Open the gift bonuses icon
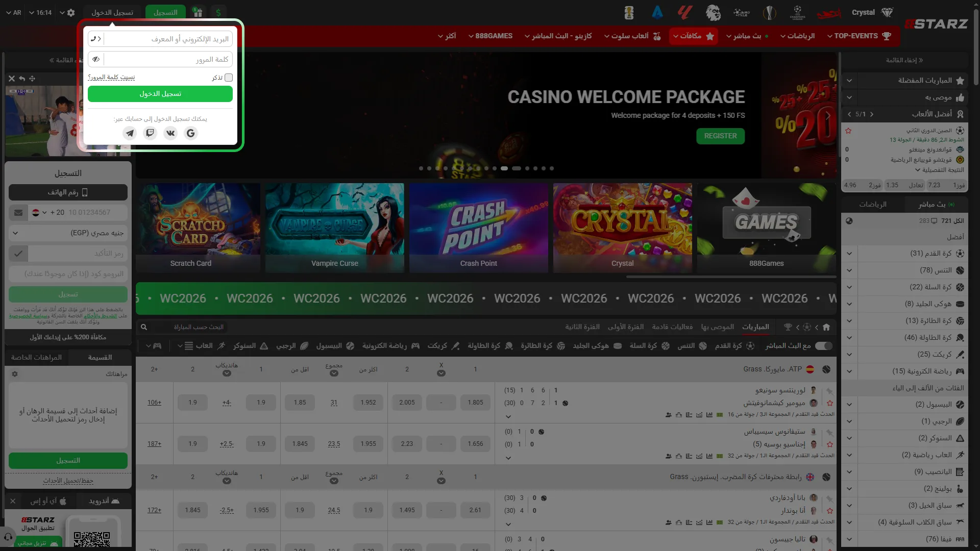 [198, 12]
